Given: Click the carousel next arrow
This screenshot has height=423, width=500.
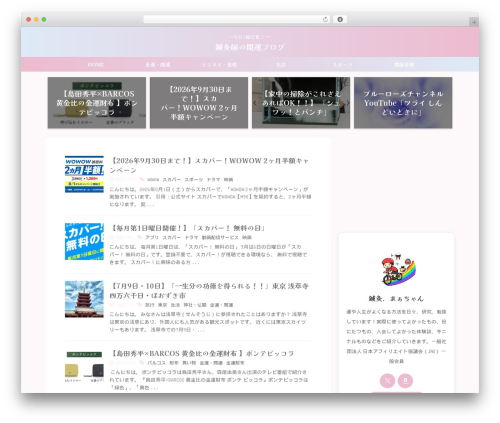Looking at the screenshot, I should tap(347, 103).
